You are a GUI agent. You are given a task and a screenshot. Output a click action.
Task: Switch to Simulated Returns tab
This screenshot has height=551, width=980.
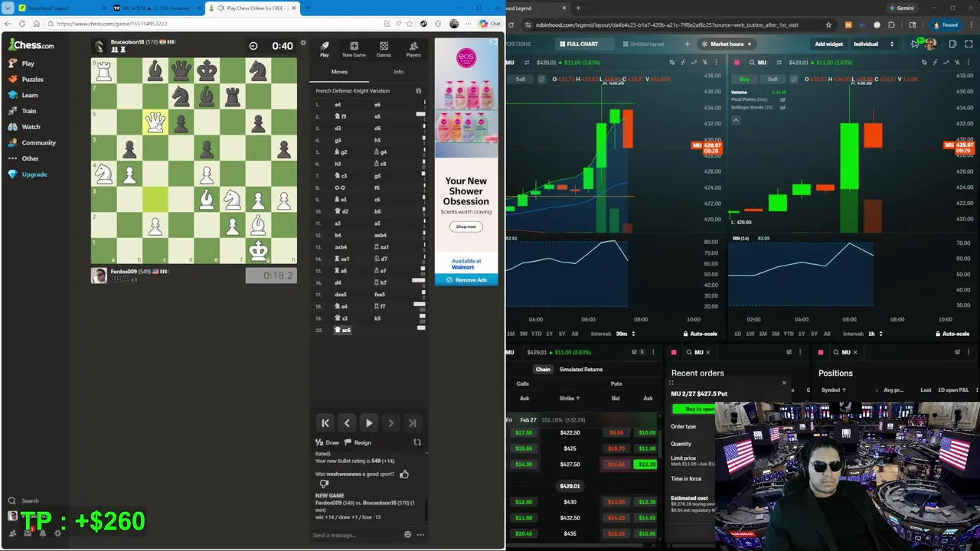tap(580, 370)
